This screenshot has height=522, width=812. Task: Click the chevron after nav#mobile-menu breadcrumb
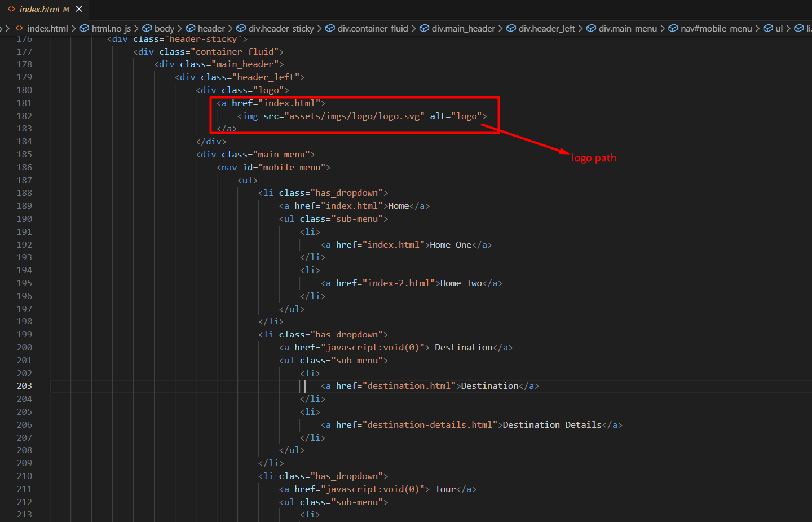(757, 28)
